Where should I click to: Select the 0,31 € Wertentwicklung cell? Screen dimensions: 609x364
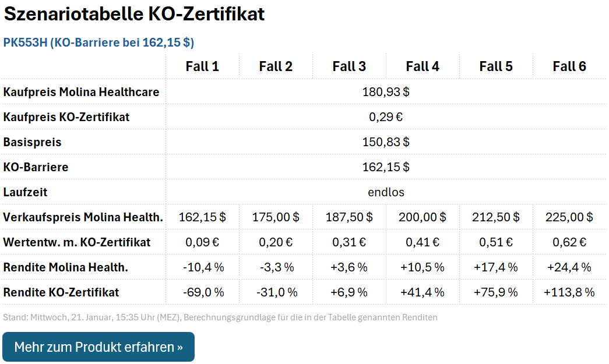(x=349, y=242)
